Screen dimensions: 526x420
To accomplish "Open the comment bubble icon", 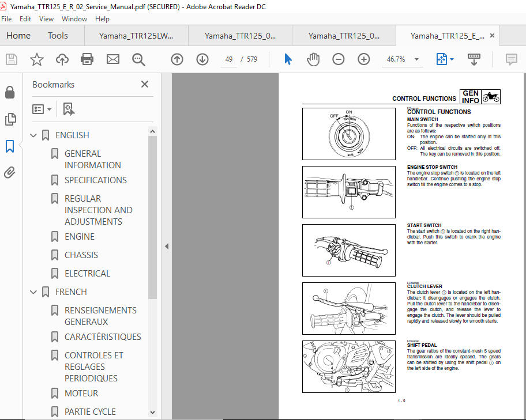I will [511, 59].
